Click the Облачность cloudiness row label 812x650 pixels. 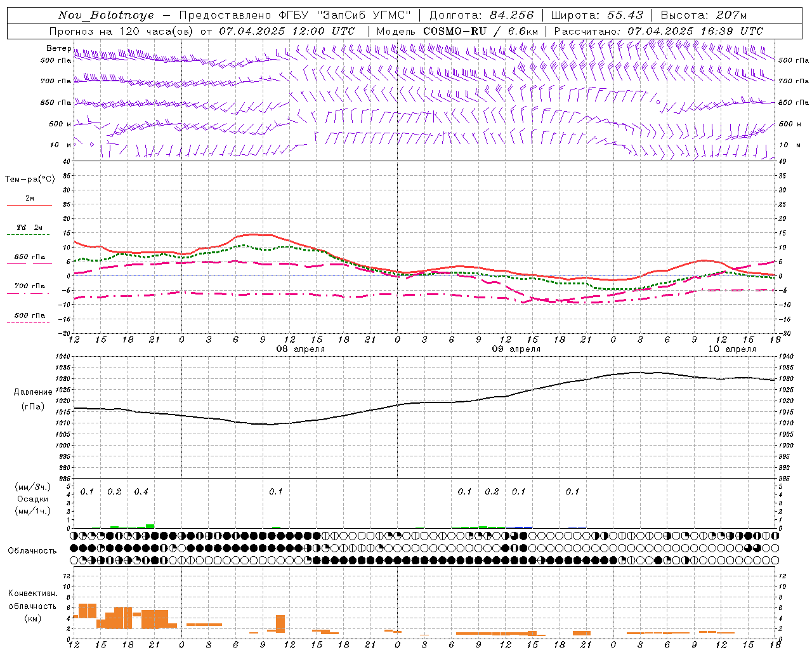tap(32, 551)
